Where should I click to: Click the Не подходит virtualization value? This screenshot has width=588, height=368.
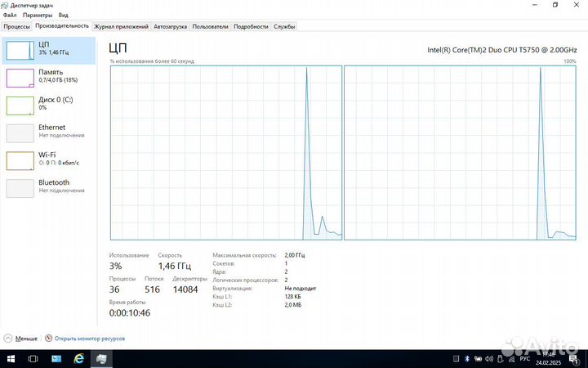tap(301, 289)
